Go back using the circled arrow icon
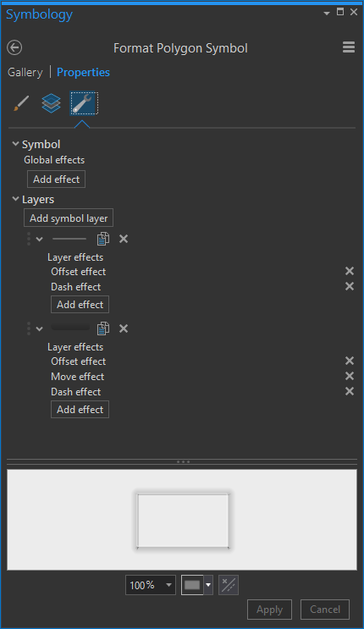This screenshot has height=629, width=364. (x=14, y=47)
